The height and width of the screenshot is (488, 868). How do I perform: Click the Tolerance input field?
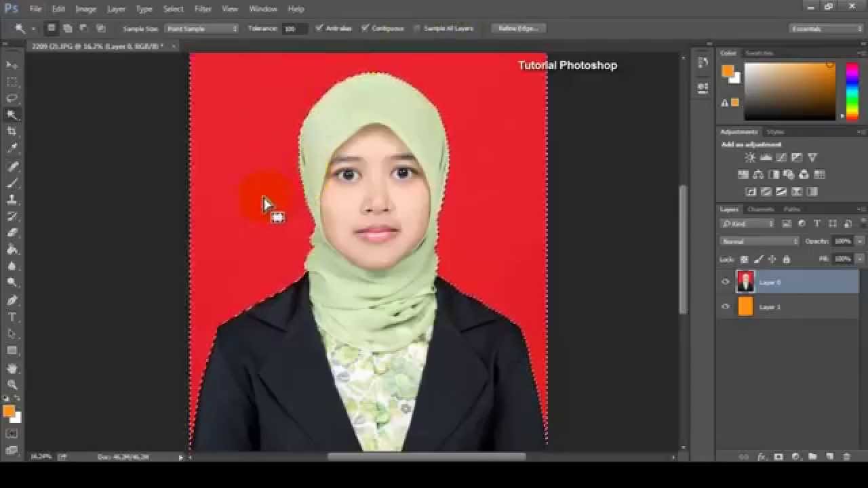point(294,28)
